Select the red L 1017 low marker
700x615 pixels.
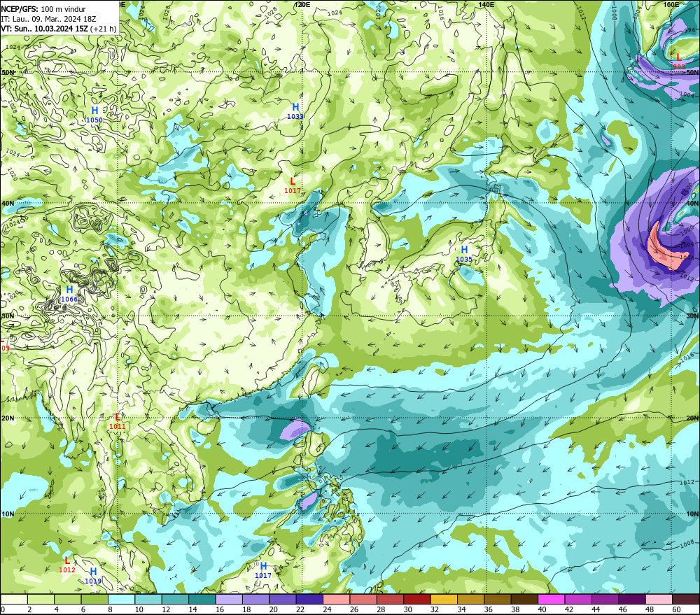pos(293,185)
